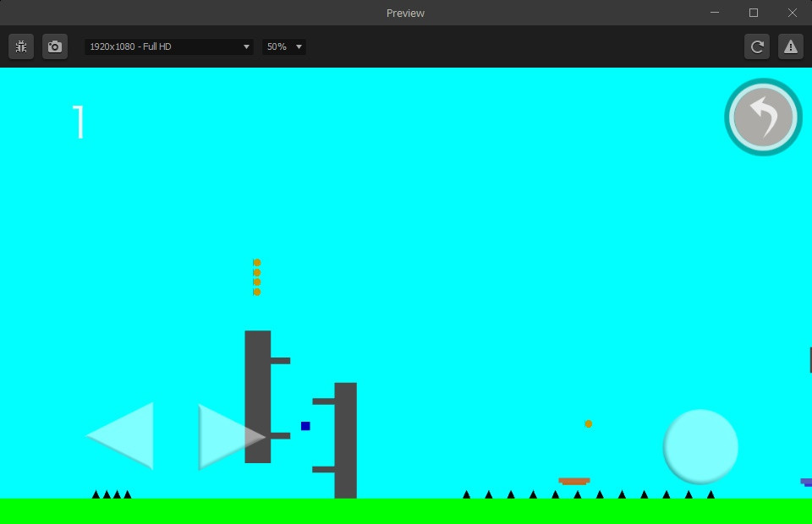The width and height of the screenshot is (812, 524).
Task: Click the score number 1
Action: [x=79, y=122]
